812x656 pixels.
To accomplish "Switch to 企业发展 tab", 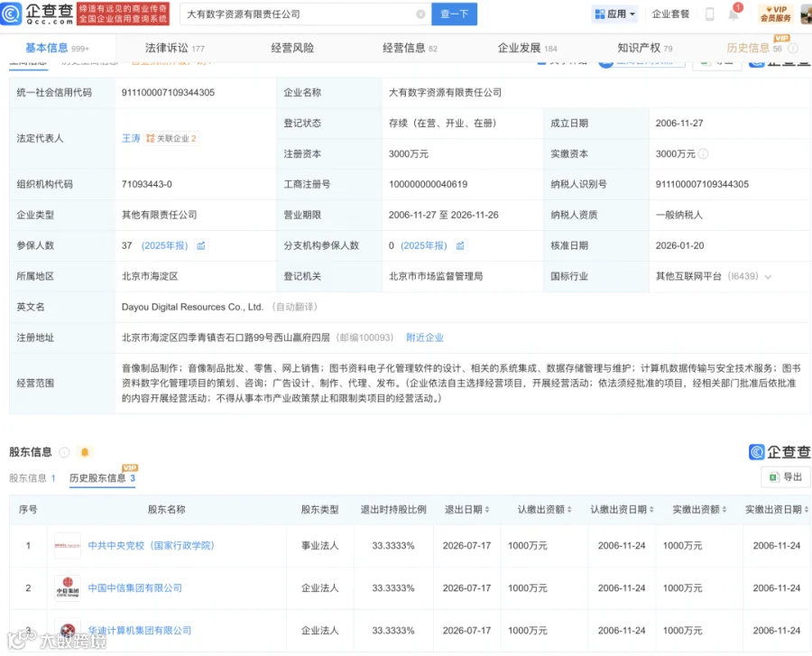I will point(527,48).
